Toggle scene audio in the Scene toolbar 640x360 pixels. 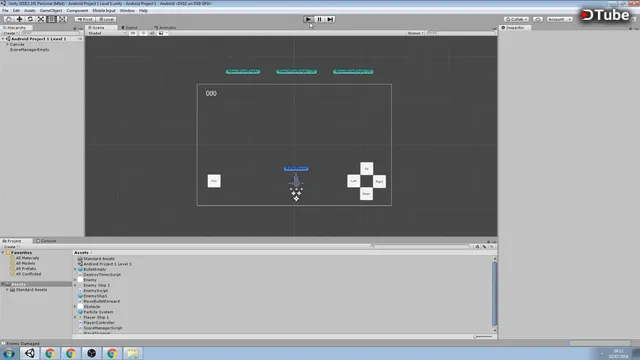tap(152, 33)
